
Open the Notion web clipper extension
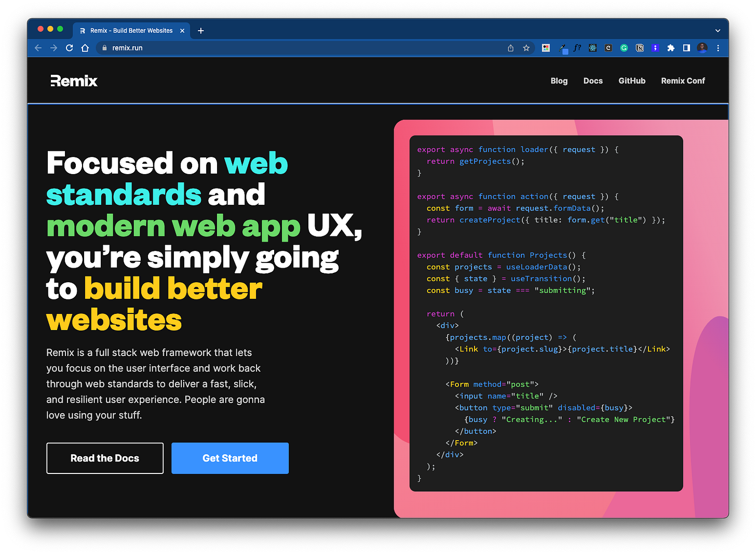(x=640, y=48)
